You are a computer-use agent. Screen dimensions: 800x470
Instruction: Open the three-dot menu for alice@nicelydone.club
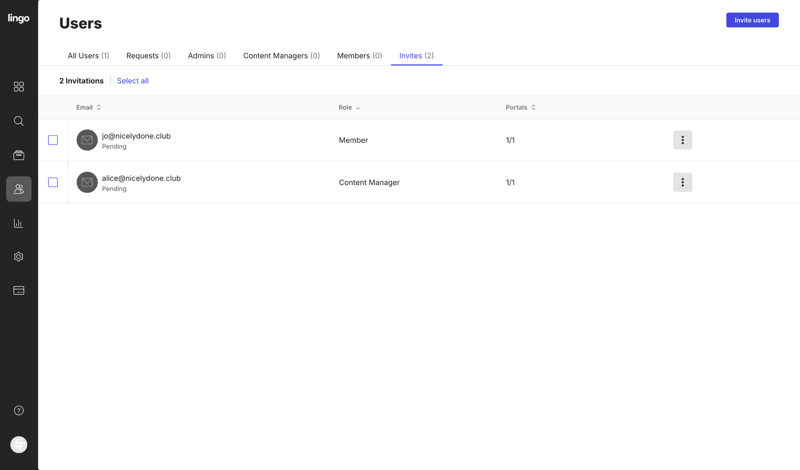click(682, 182)
